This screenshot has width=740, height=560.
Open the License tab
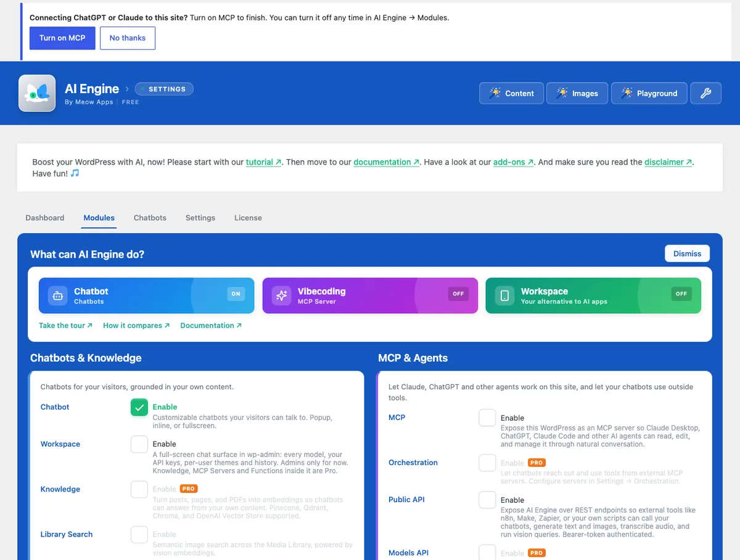[248, 218]
